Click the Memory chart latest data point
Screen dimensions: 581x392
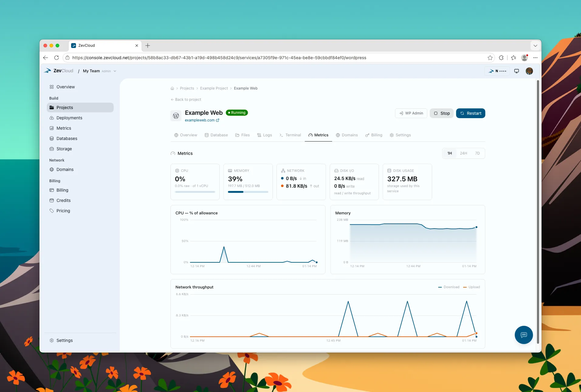click(476, 227)
